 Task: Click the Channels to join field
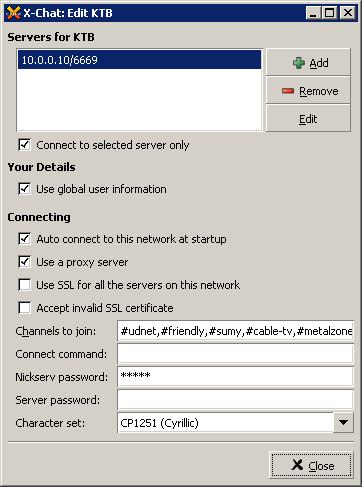[235, 331]
